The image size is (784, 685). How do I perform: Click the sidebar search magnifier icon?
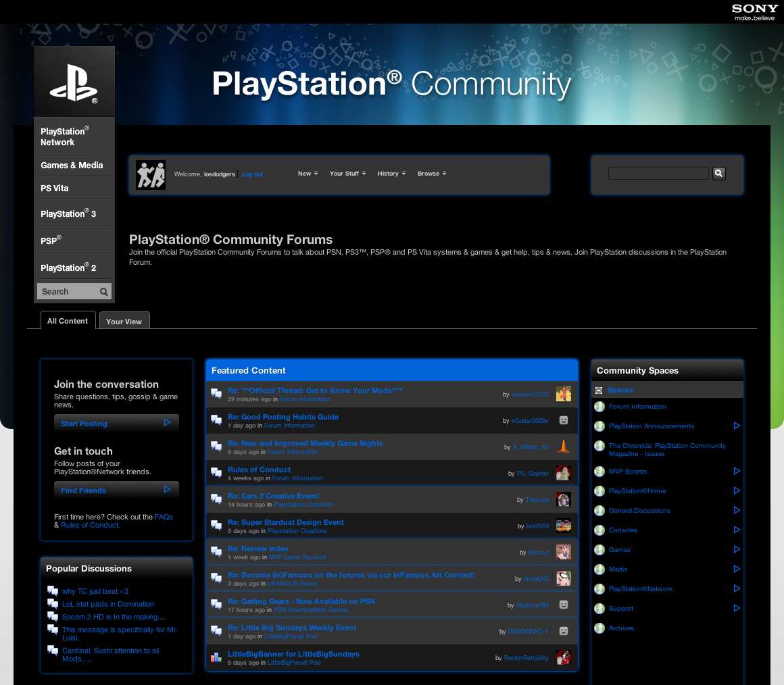click(x=103, y=291)
